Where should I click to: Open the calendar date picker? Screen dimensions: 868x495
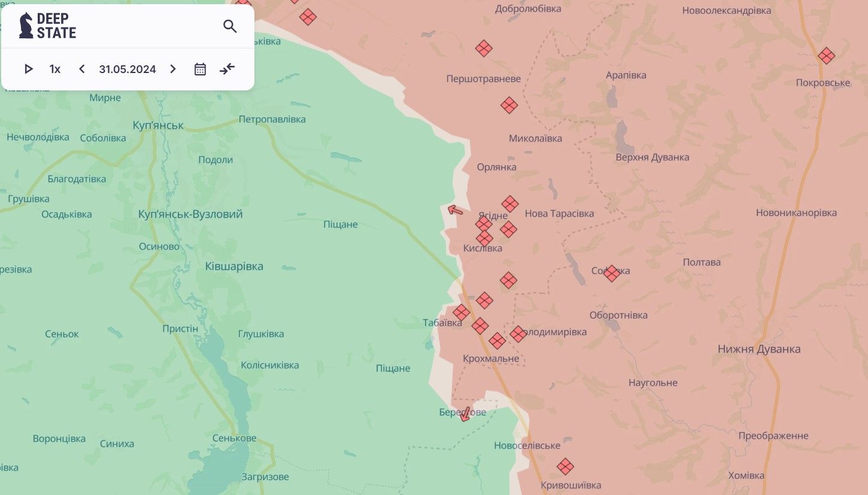point(200,69)
